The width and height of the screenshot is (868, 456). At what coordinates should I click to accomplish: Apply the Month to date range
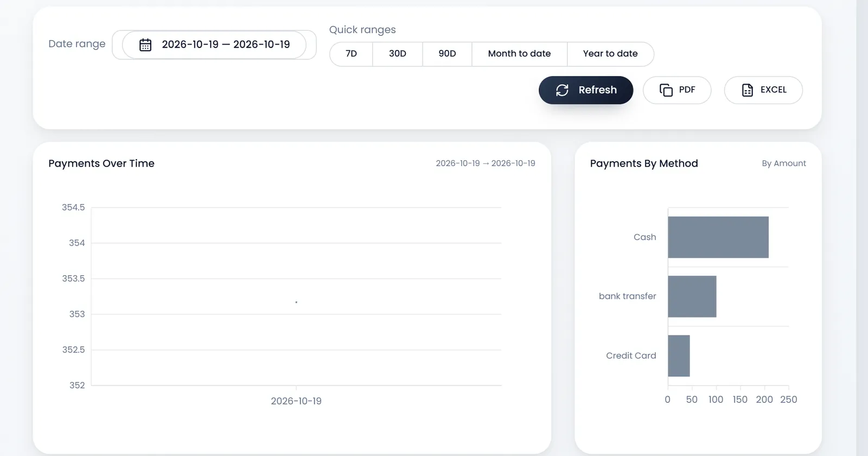pos(519,54)
